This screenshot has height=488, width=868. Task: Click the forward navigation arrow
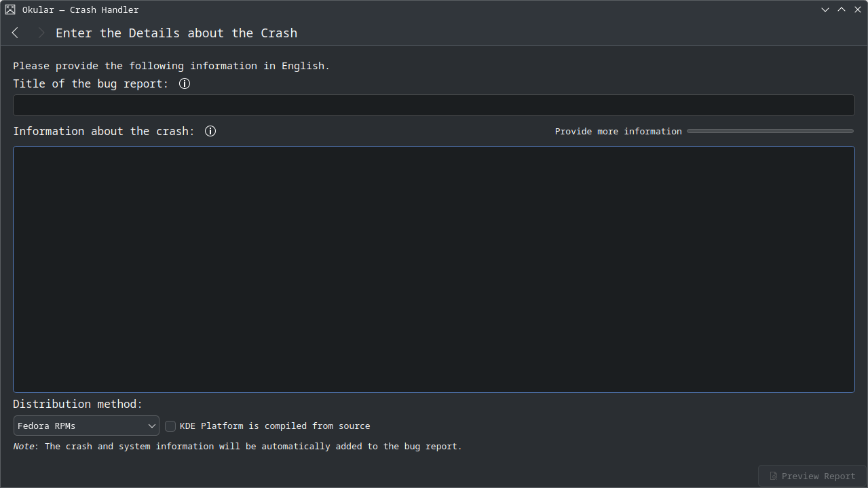pyautogui.click(x=41, y=33)
